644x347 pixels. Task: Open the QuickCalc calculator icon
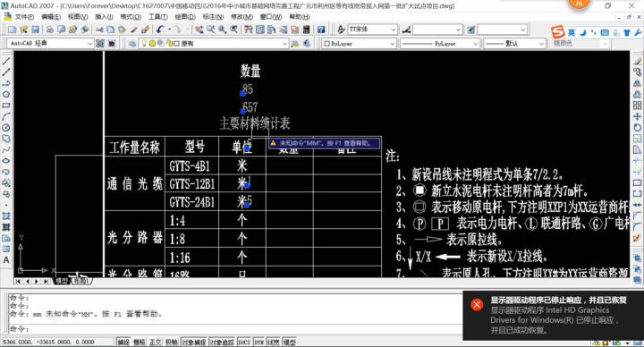307,30
